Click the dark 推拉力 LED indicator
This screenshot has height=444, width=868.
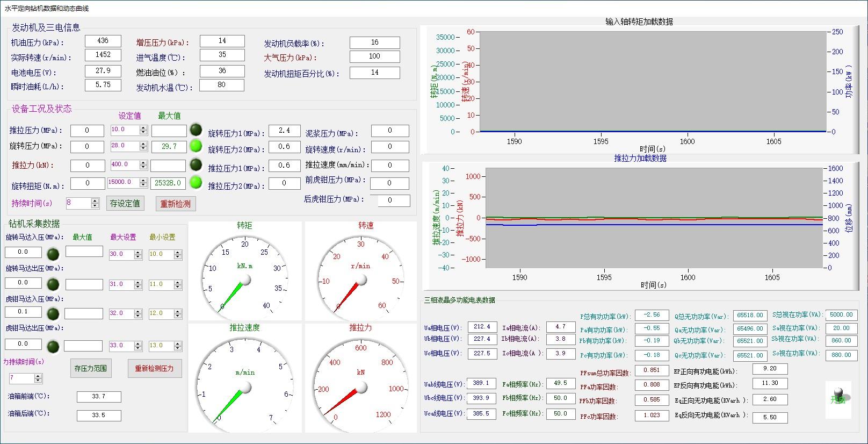pyautogui.click(x=196, y=164)
